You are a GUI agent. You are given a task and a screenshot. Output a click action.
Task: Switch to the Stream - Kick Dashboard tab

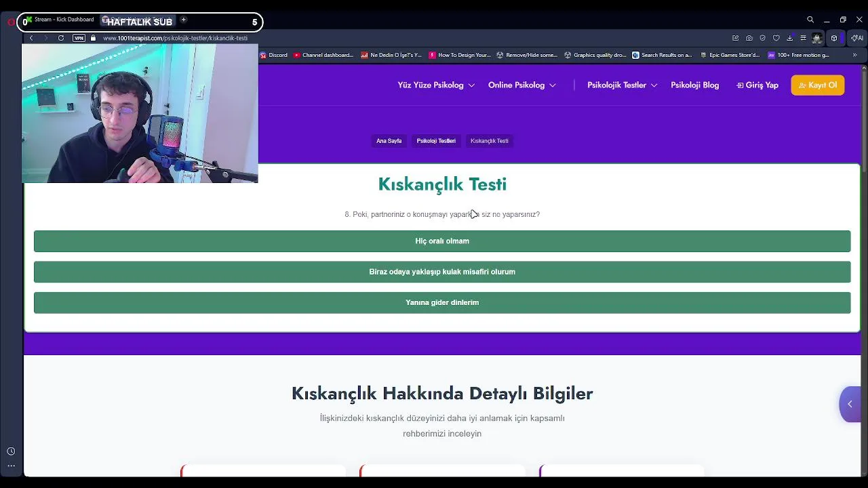60,20
